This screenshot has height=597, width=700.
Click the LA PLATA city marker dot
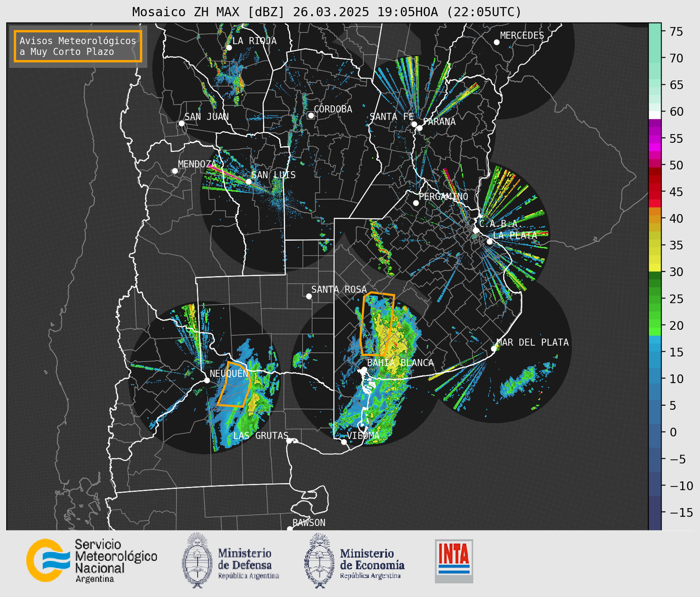[x=490, y=242]
